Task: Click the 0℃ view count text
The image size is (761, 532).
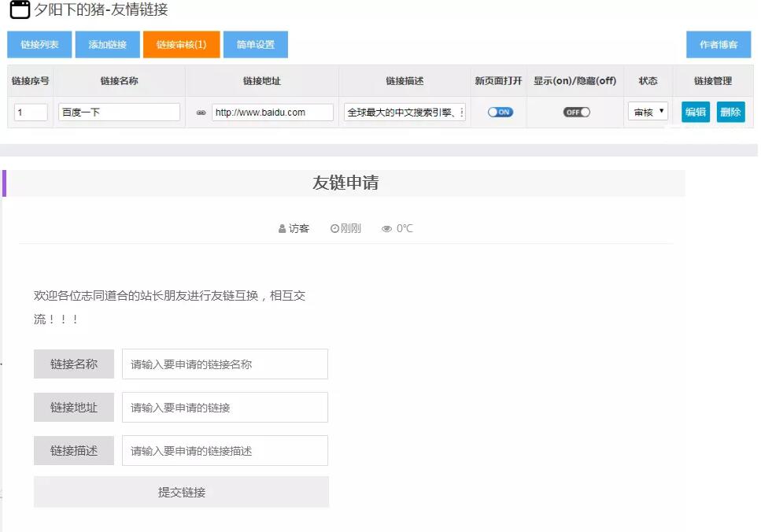Action: coord(405,229)
